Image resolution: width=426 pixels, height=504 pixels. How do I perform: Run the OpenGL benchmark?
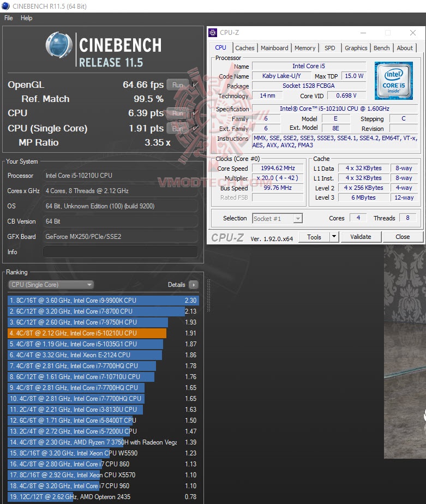[177, 85]
